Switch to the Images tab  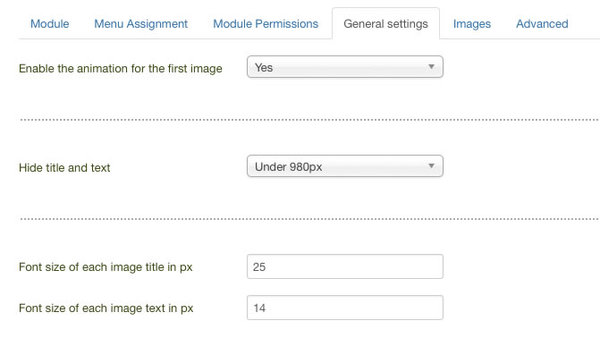(x=472, y=24)
